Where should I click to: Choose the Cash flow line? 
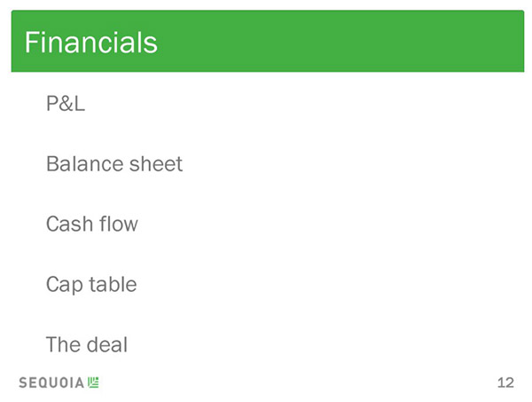92,224
